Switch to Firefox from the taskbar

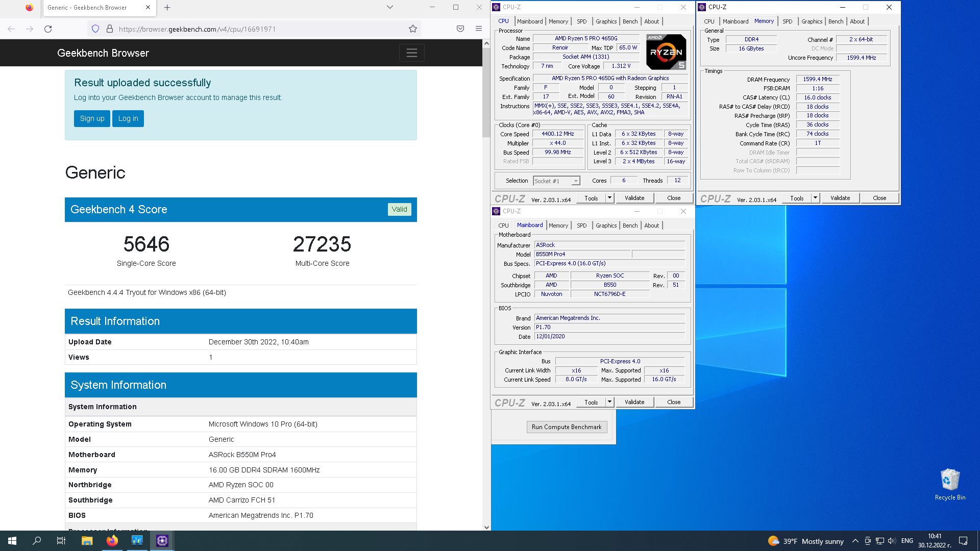112,541
